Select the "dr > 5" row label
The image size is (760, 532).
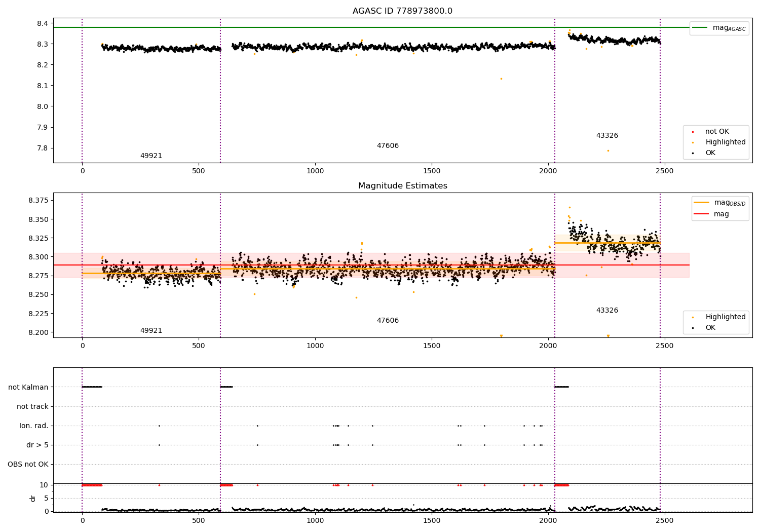pyautogui.click(x=37, y=445)
